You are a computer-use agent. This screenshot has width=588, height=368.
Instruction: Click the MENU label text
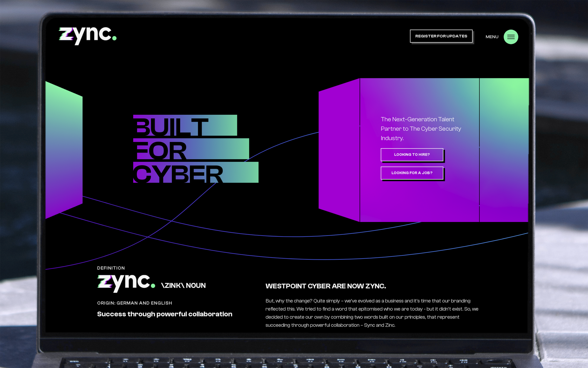(x=492, y=37)
